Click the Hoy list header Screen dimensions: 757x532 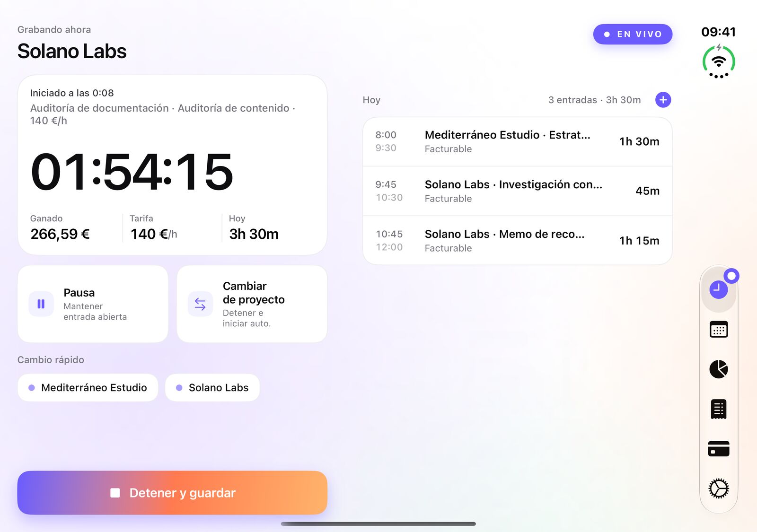click(x=371, y=100)
